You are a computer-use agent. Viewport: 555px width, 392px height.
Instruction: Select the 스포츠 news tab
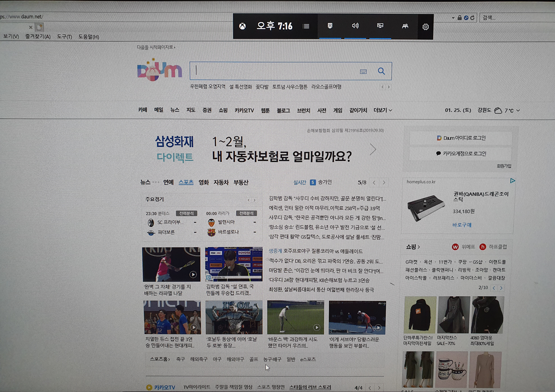[x=186, y=182]
